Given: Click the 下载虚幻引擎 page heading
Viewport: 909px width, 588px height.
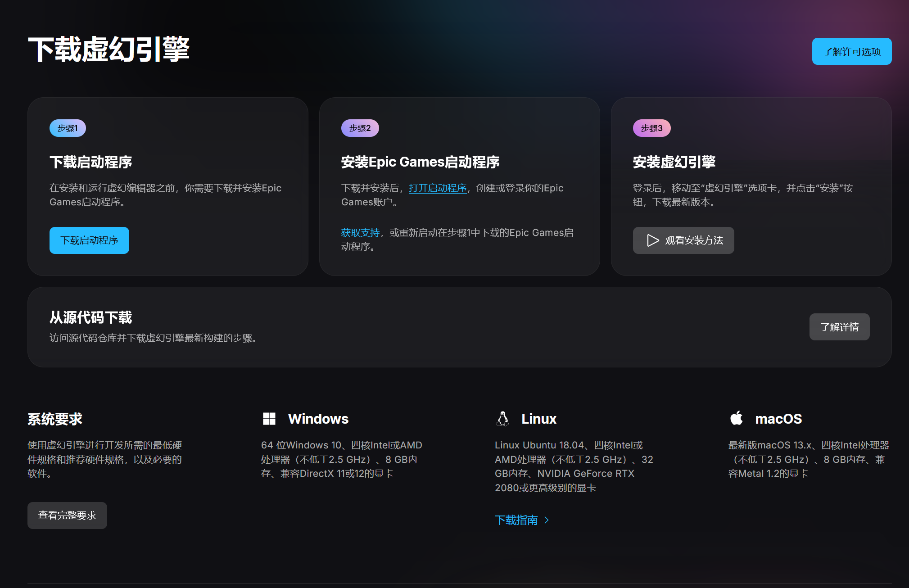Looking at the screenshot, I should [109, 50].
